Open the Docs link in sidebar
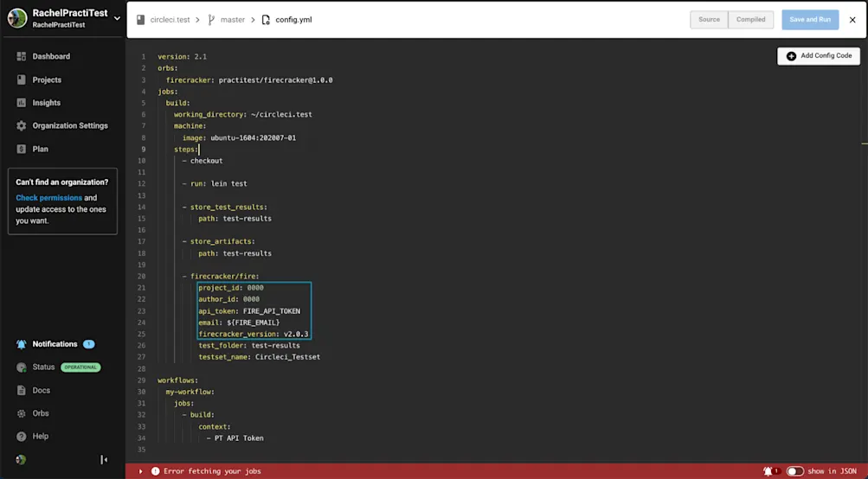 pyautogui.click(x=41, y=391)
